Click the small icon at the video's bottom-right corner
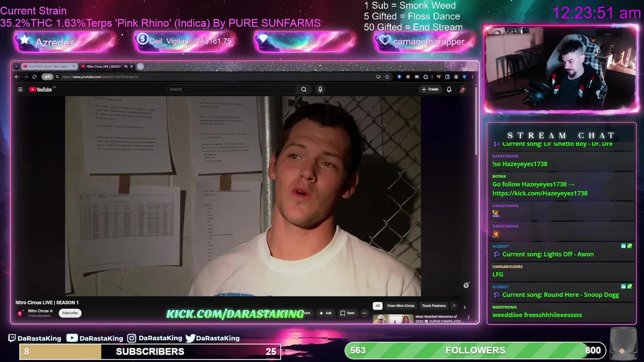 coord(466,285)
